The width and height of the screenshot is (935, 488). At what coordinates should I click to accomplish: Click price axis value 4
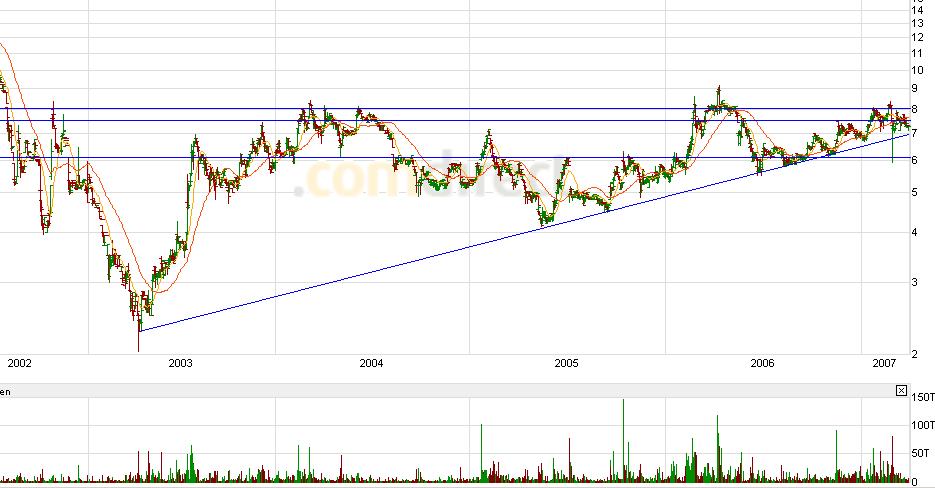[x=915, y=232]
